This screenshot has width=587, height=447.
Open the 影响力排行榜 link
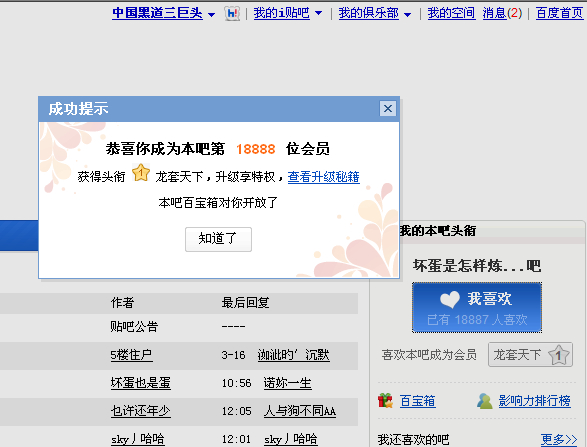(x=534, y=401)
